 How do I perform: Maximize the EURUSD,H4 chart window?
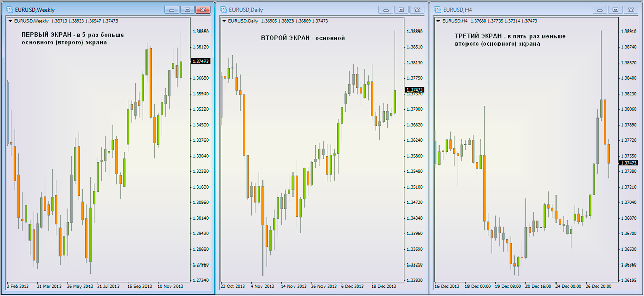616,10
